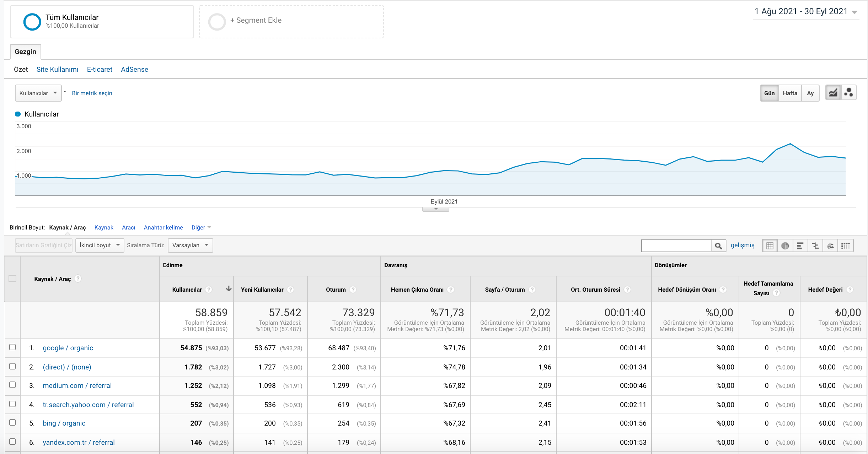Open the google / organic source link
Viewport: 868px width, 454px height.
coord(68,348)
